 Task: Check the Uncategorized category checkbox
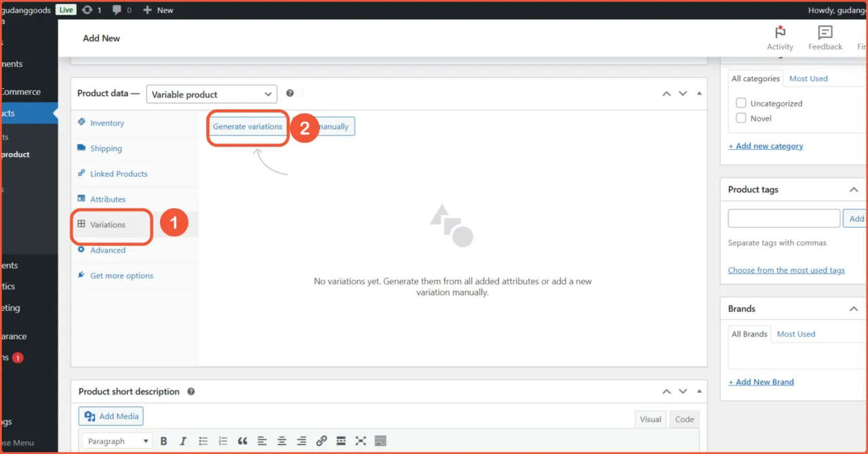coord(741,103)
